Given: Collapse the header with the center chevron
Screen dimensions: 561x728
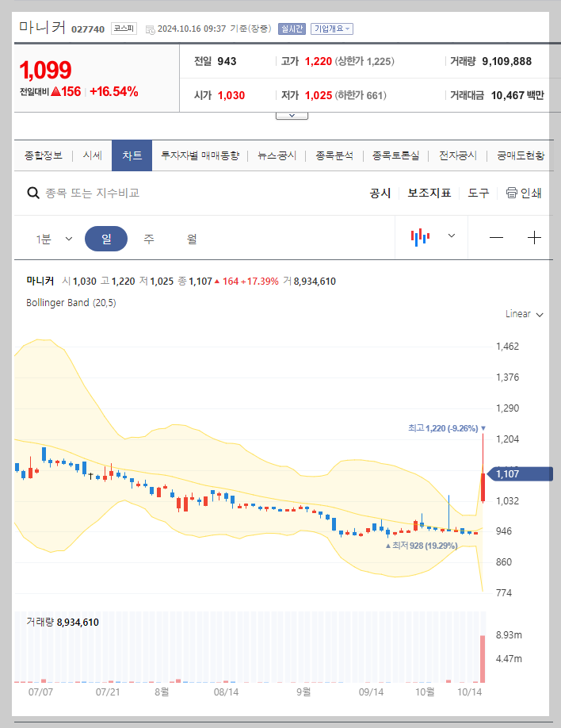Looking at the screenshot, I should pos(292,113).
